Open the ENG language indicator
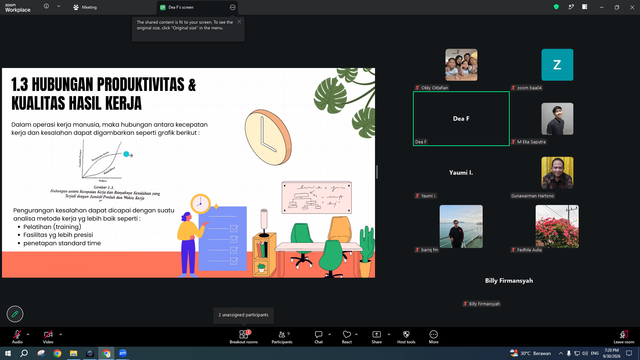The image size is (640, 360). pyautogui.click(x=595, y=353)
